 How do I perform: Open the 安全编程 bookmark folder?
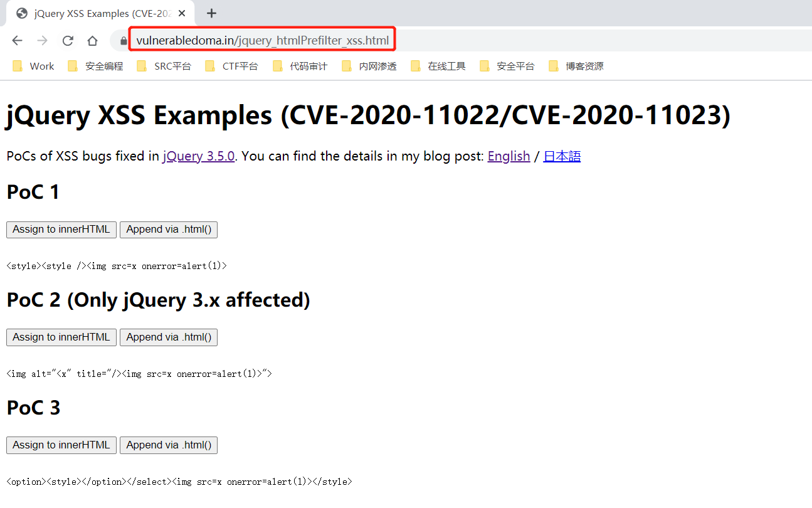96,66
